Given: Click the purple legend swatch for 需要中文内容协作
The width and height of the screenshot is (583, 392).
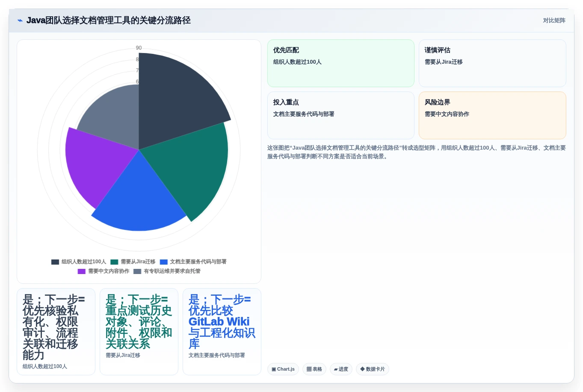Looking at the screenshot, I should point(81,271).
